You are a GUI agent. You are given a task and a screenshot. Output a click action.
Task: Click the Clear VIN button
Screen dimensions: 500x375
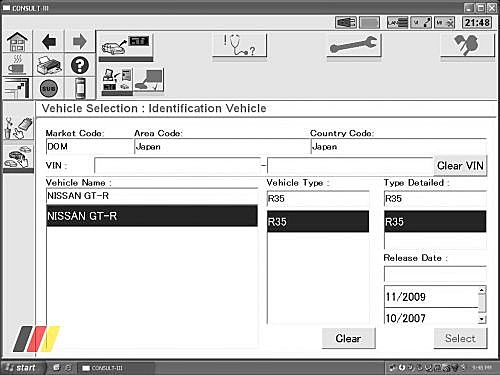click(x=460, y=166)
